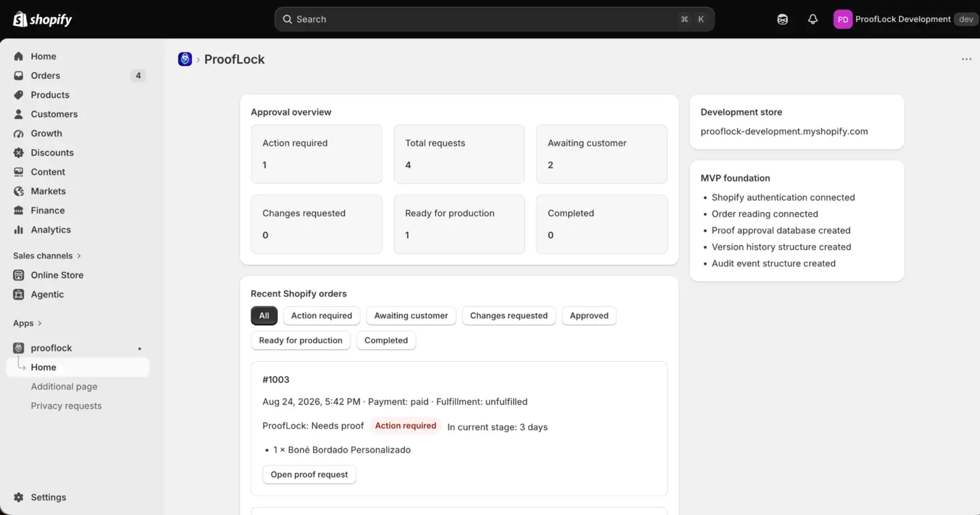980x515 pixels.
Task: Click the Growth target icon
Action: click(18, 133)
